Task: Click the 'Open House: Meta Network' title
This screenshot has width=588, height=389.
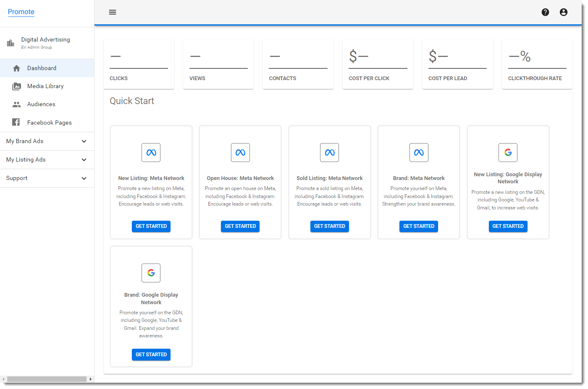Action: click(240, 178)
